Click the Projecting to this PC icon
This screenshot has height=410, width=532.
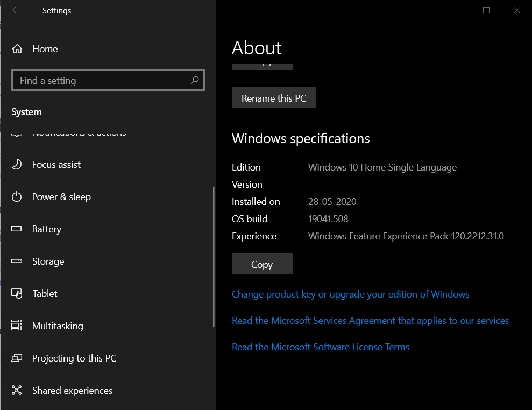click(x=17, y=358)
